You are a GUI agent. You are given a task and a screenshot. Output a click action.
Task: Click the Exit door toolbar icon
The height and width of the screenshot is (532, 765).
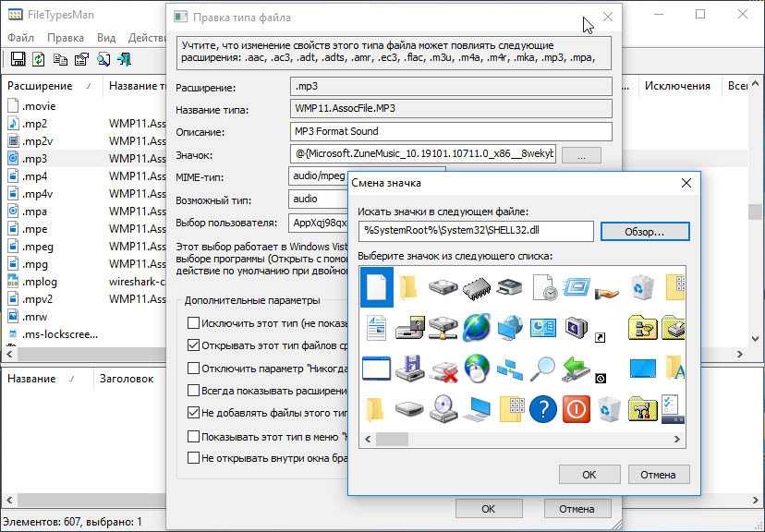[125, 60]
